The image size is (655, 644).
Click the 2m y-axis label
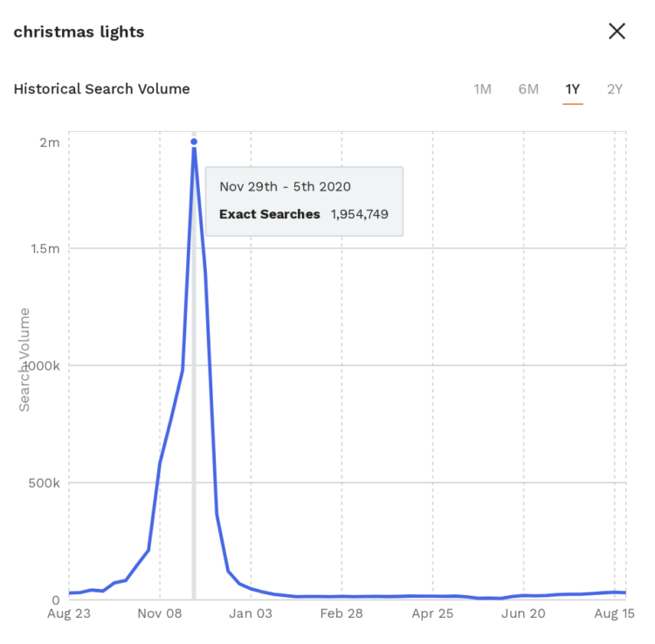coord(50,142)
